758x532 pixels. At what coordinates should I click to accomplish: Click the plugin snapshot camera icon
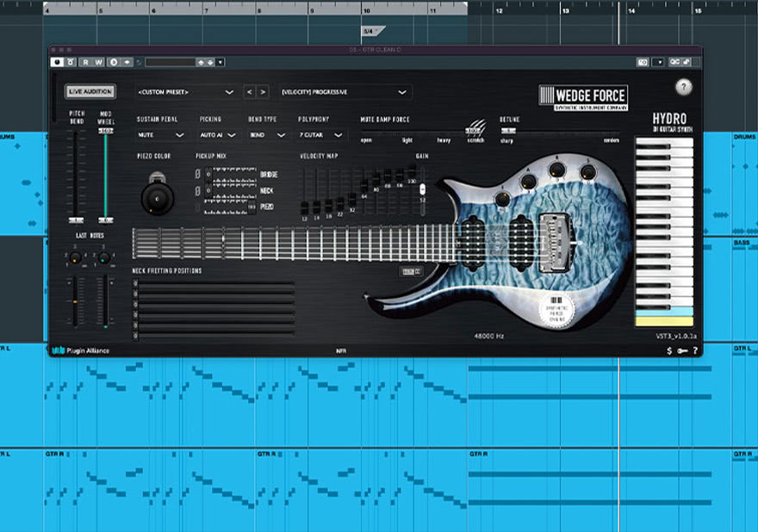tap(643, 62)
